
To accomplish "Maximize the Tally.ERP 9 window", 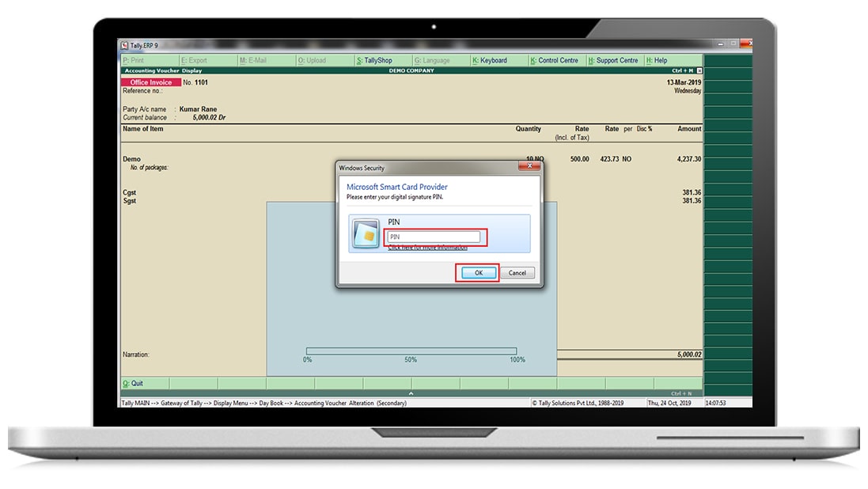I will pos(733,44).
